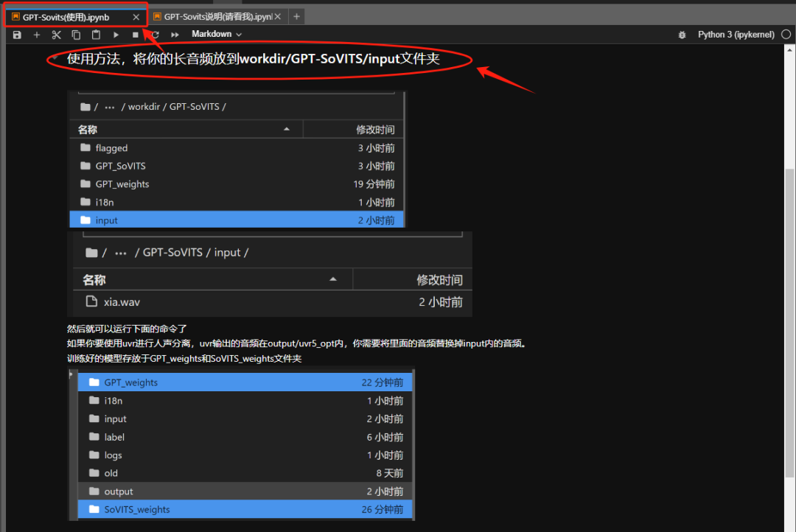Click the 26 分钟前 modified time
Image resolution: width=796 pixels, height=532 pixels.
(x=383, y=510)
